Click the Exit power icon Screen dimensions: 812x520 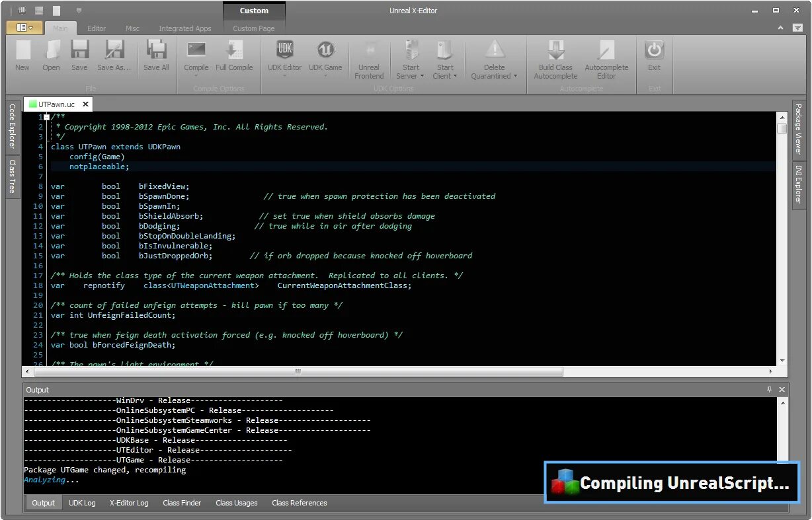click(x=654, y=51)
